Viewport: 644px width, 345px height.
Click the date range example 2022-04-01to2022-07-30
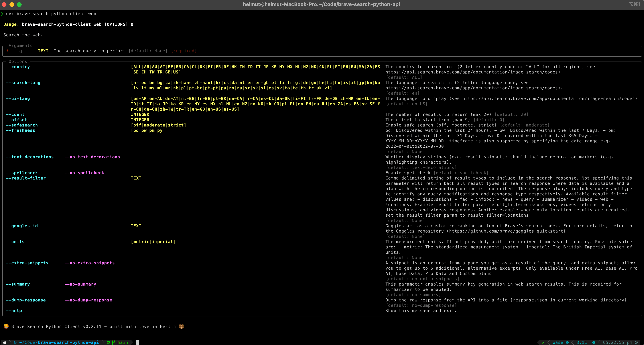point(414,146)
